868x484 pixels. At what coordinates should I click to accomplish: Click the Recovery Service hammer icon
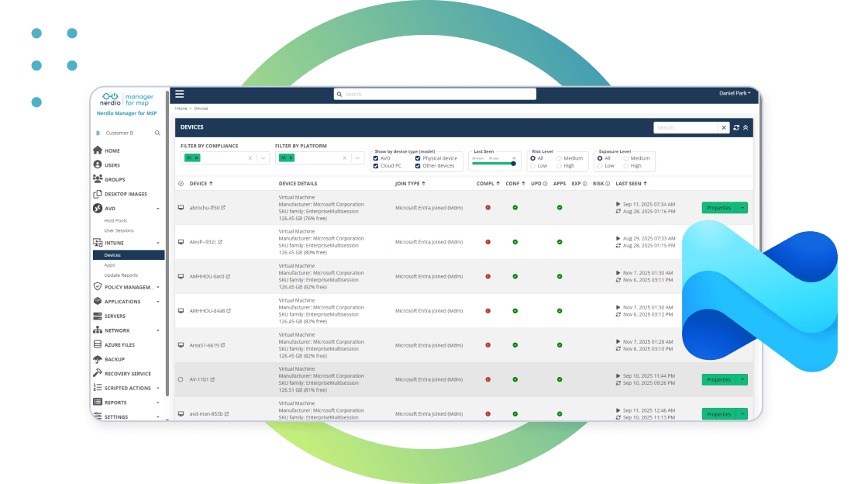click(98, 374)
